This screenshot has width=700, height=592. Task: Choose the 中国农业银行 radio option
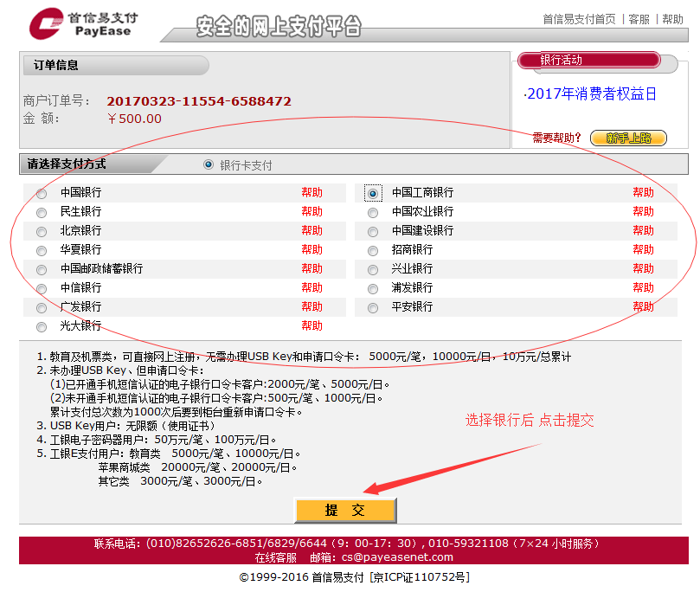pyautogui.click(x=373, y=213)
